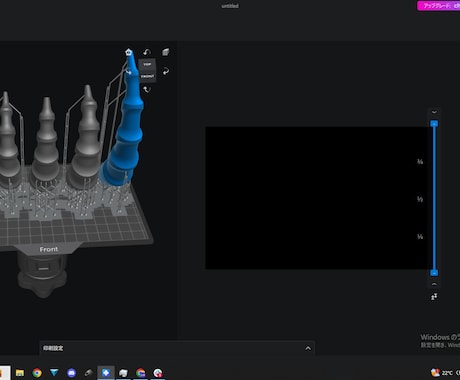Open the pen-shaped app in the taskbar
Screen dimensions: 460x380
(x=88, y=373)
